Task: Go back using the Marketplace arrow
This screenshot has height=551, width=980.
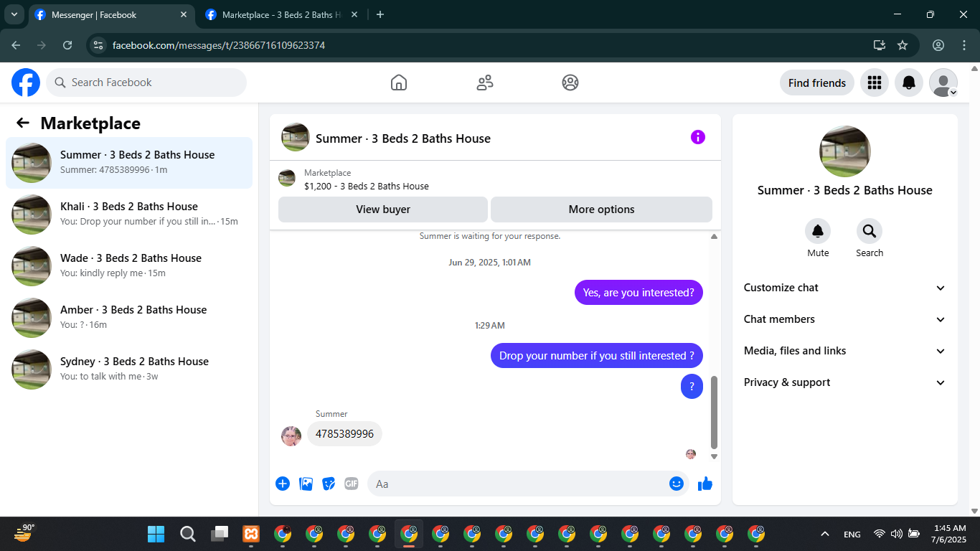Action: pos(23,123)
